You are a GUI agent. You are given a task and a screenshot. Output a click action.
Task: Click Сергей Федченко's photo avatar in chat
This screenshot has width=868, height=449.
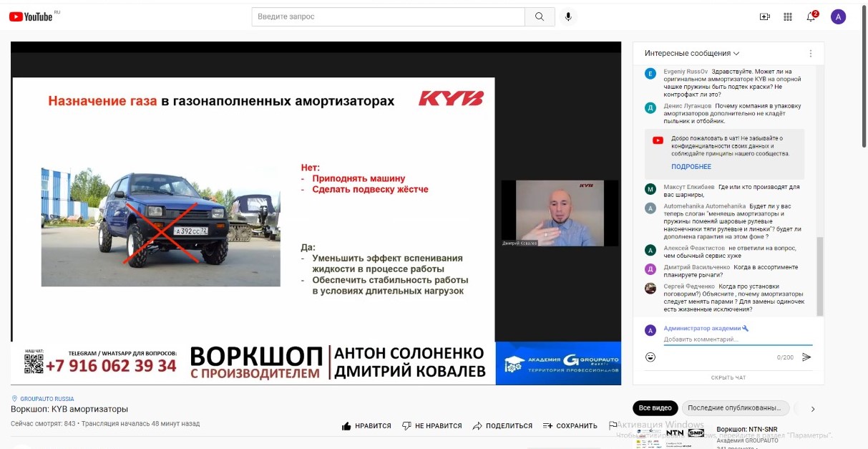(x=650, y=288)
